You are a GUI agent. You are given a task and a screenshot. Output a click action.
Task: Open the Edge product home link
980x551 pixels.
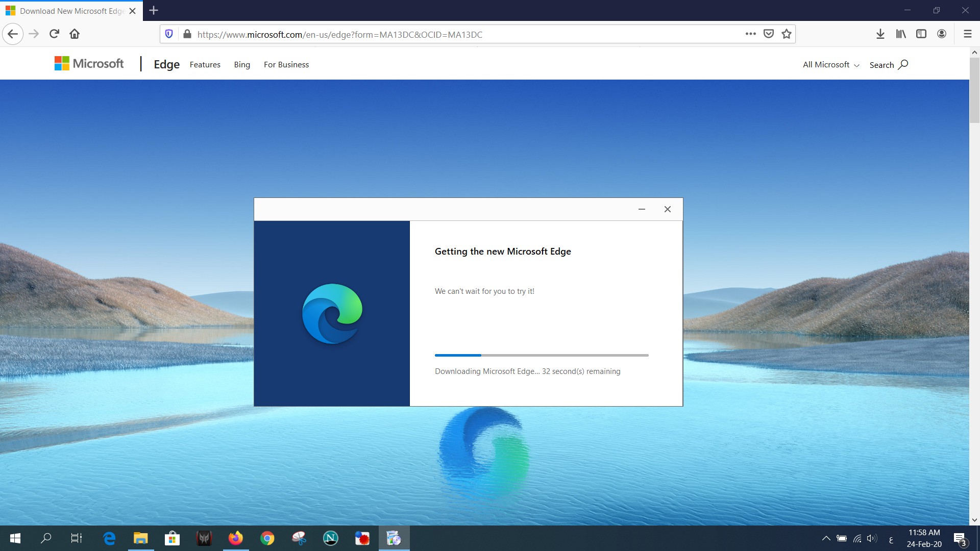pyautogui.click(x=166, y=64)
